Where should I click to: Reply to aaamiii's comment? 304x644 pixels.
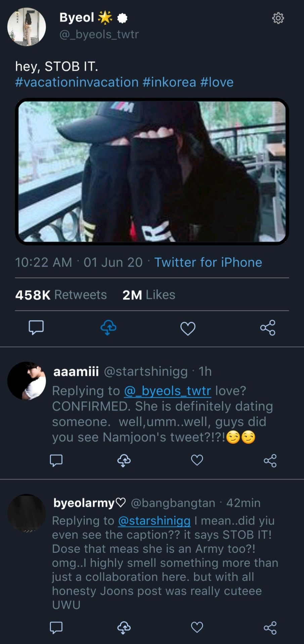(x=56, y=460)
